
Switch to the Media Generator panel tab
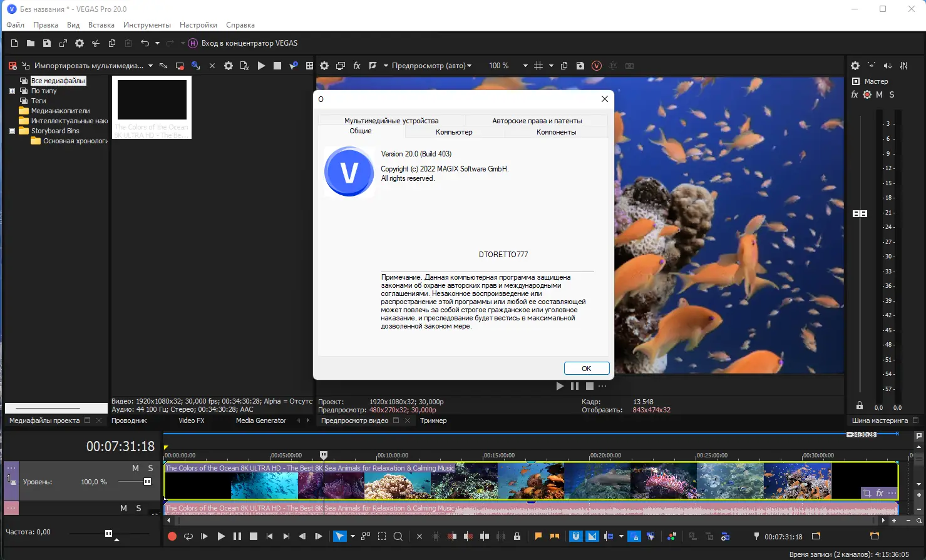pyautogui.click(x=261, y=420)
